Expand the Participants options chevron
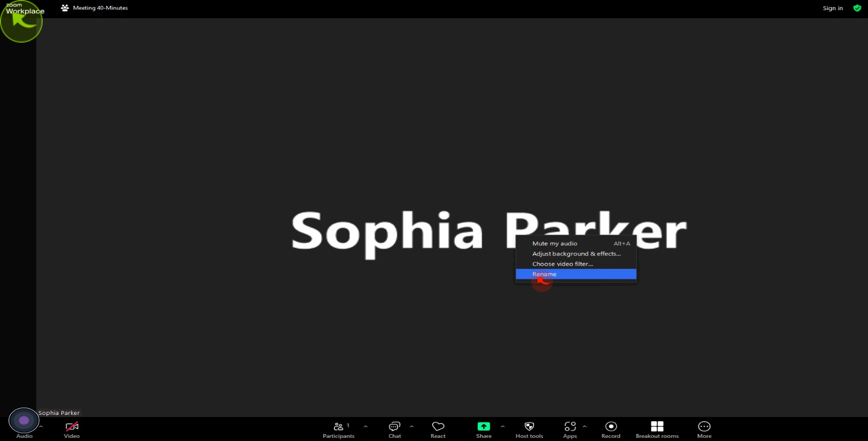 tap(365, 426)
